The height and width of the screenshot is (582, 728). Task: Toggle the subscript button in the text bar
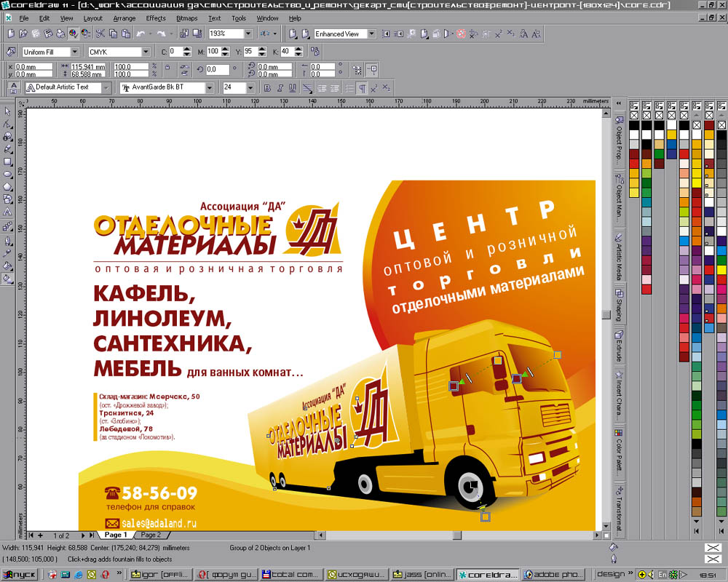(x=387, y=88)
